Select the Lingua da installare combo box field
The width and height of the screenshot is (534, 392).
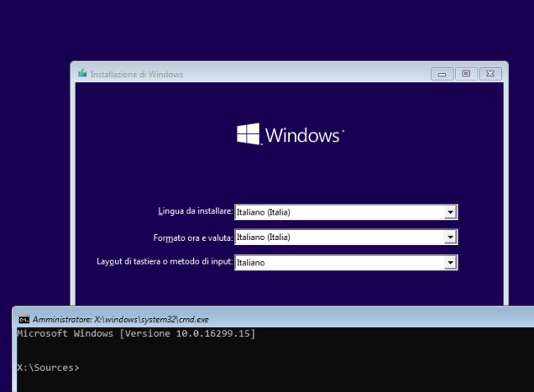(346, 212)
